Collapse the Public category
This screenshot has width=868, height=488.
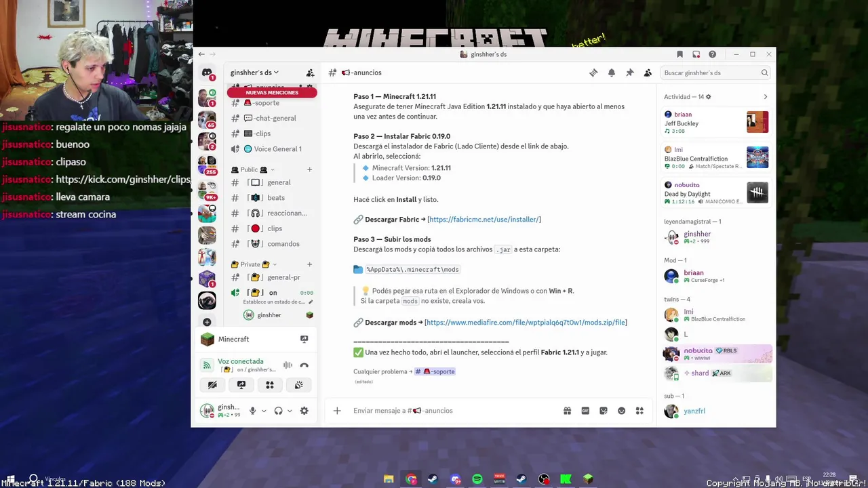tap(253, 169)
